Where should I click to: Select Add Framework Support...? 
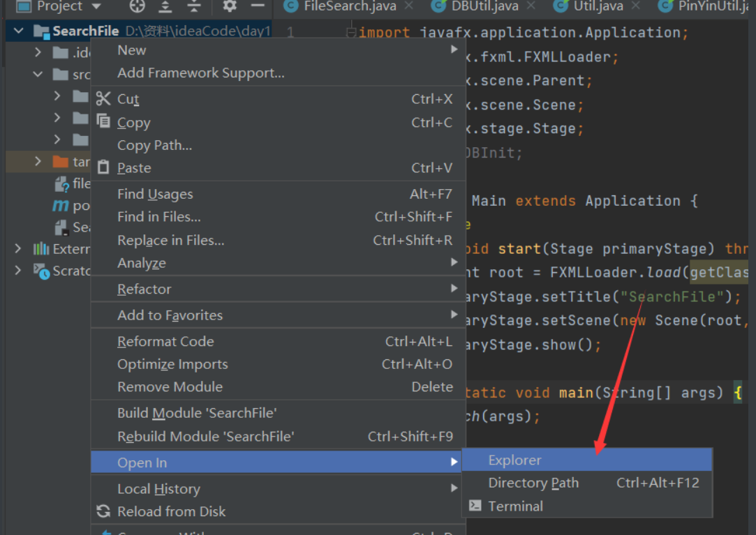279,73
